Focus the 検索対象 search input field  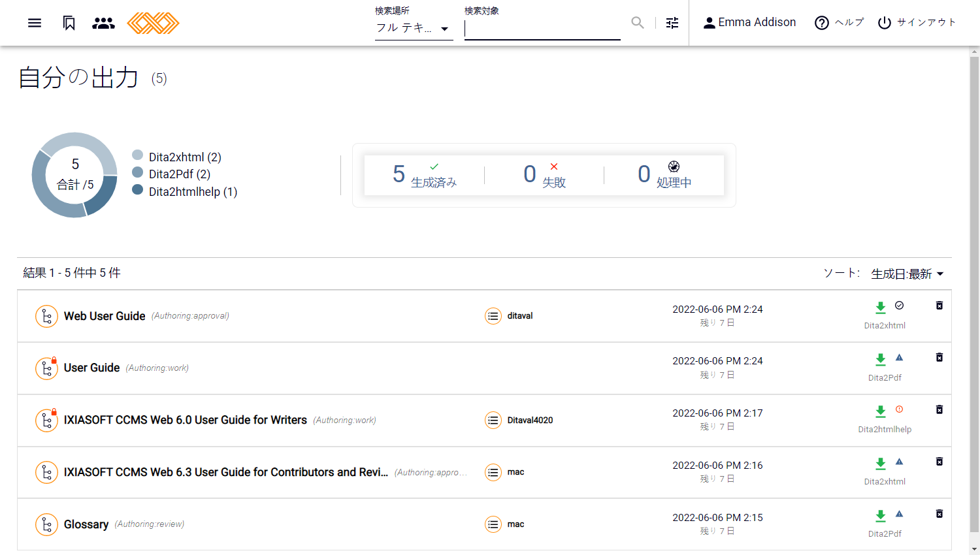[x=542, y=29]
